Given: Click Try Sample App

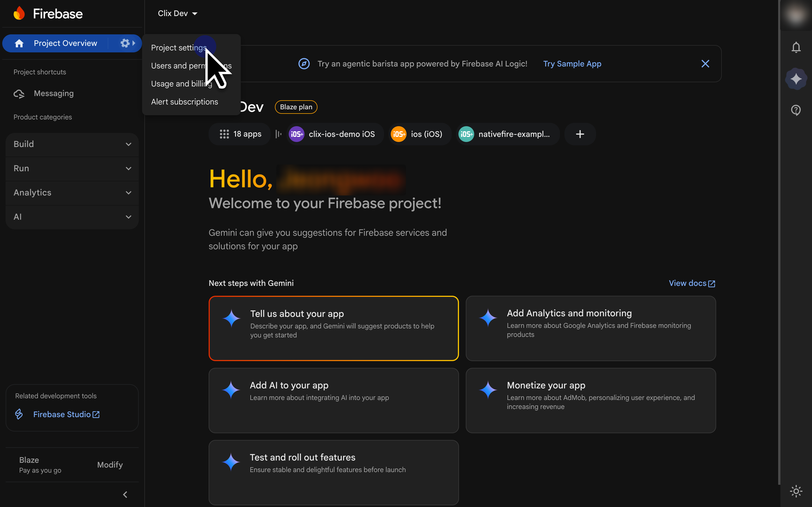Looking at the screenshot, I should coord(572,64).
